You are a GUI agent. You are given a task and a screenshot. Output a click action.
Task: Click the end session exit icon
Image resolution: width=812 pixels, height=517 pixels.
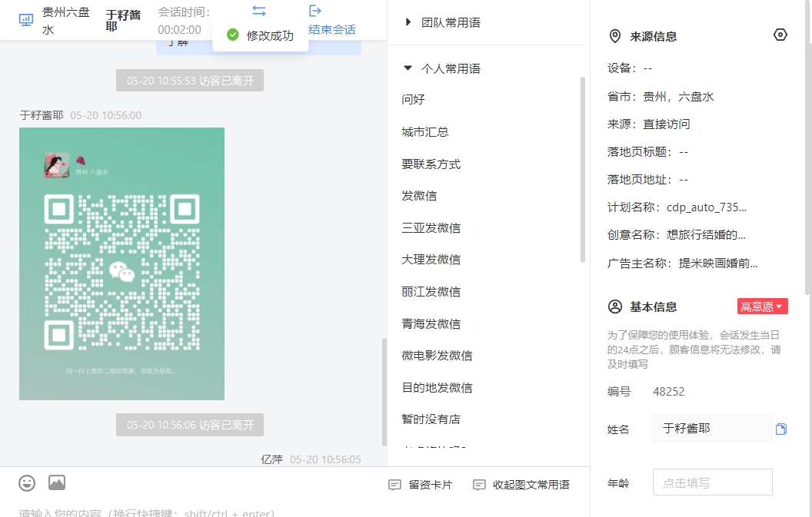click(314, 11)
